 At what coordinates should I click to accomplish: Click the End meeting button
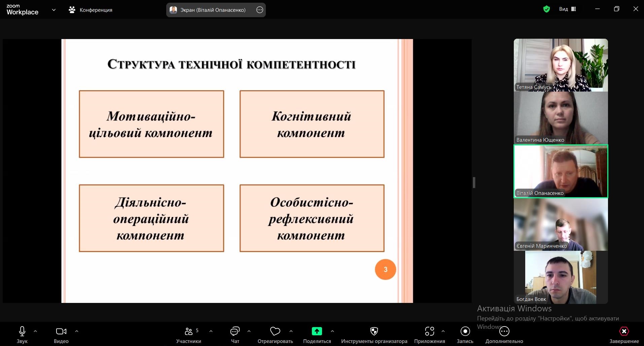point(624,332)
